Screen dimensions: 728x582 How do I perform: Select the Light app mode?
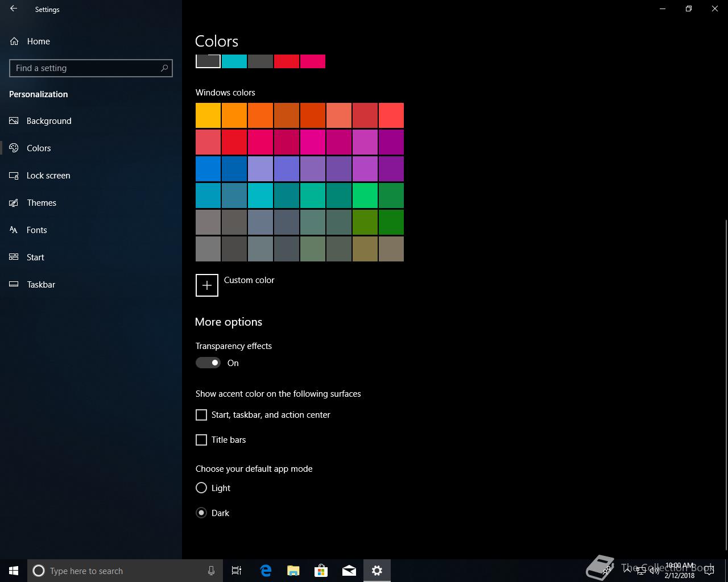coord(201,488)
